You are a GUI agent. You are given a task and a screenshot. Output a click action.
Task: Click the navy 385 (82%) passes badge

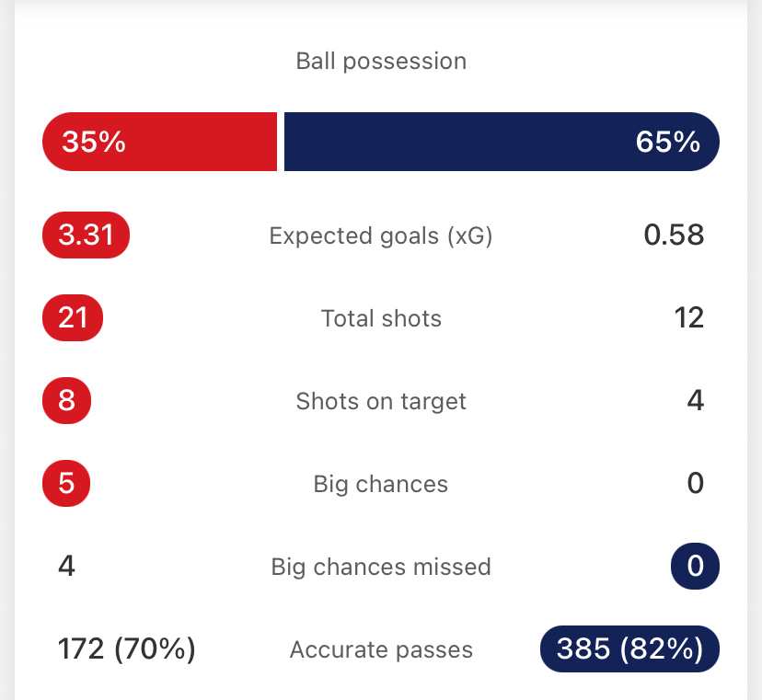[629, 649]
